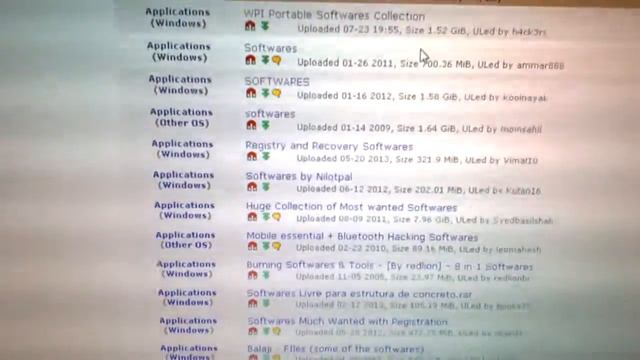Open Softwares Much Wanted with Registration link
The height and width of the screenshot is (360, 640).
pyautogui.click(x=347, y=322)
